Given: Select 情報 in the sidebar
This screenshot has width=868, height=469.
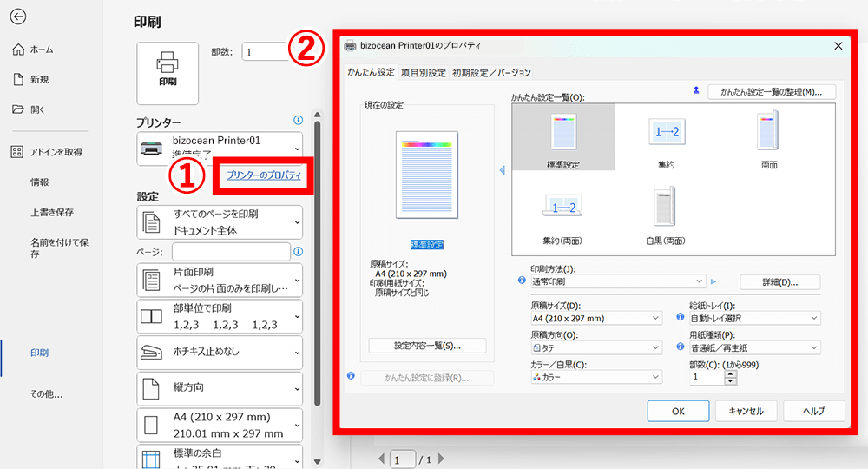Looking at the screenshot, I should pos(39,182).
